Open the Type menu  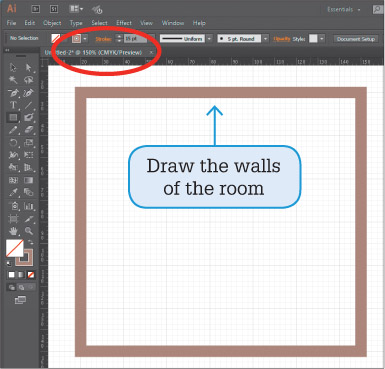click(x=76, y=23)
